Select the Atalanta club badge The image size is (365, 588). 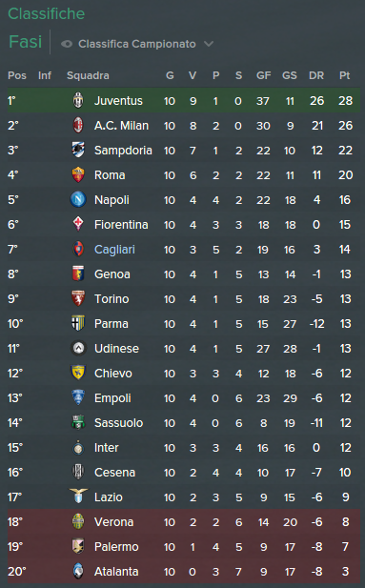pos(78,571)
